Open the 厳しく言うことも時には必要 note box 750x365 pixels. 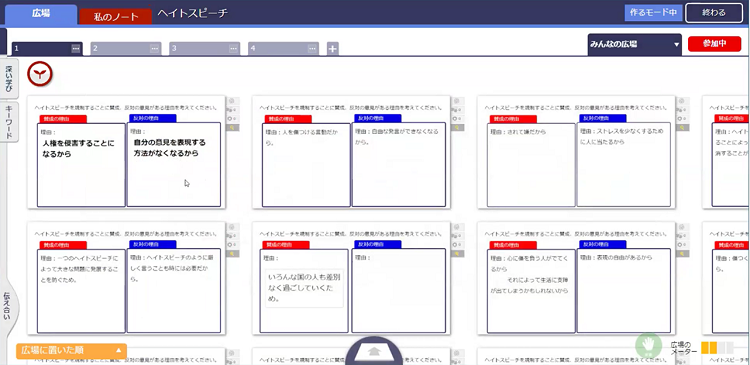click(174, 291)
